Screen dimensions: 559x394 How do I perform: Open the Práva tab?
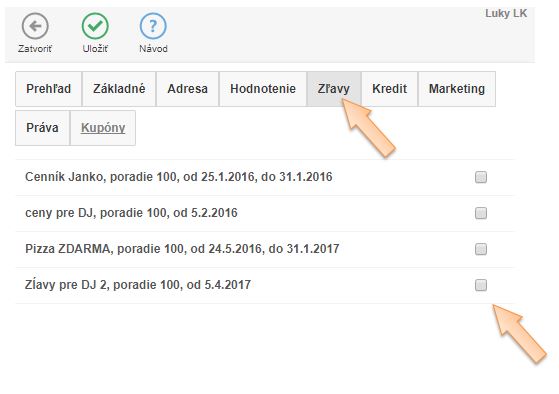[x=42, y=128]
